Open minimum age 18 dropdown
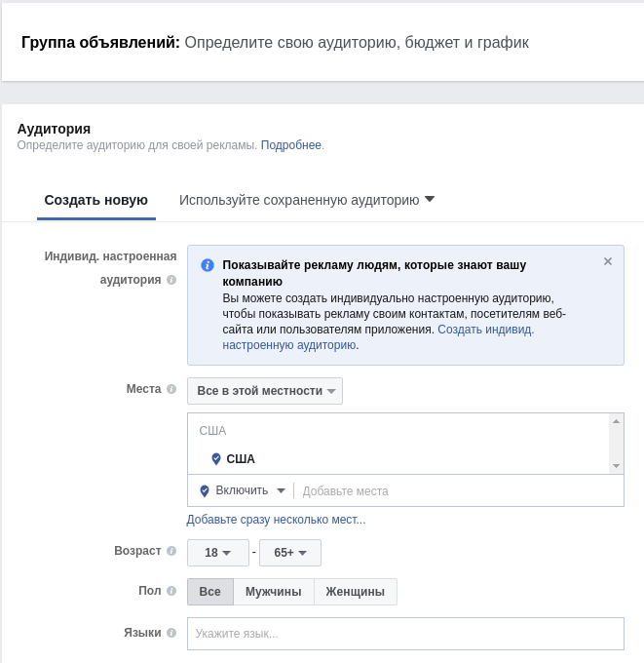Viewport: 644px width, 663px height. tap(218, 553)
